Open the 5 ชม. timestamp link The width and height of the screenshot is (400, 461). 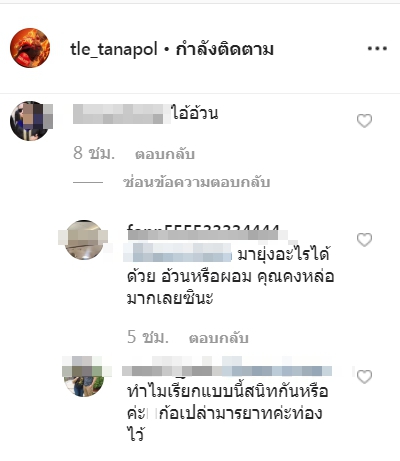coord(148,337)
